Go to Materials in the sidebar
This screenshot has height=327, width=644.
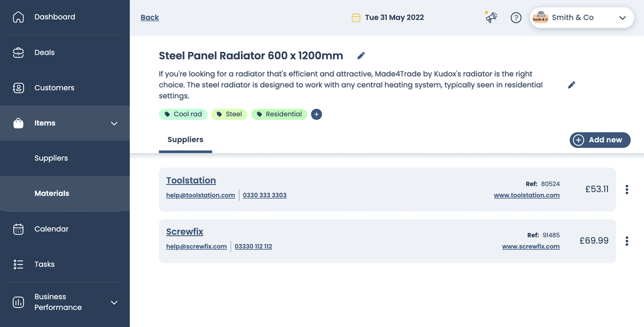(52, 193)
